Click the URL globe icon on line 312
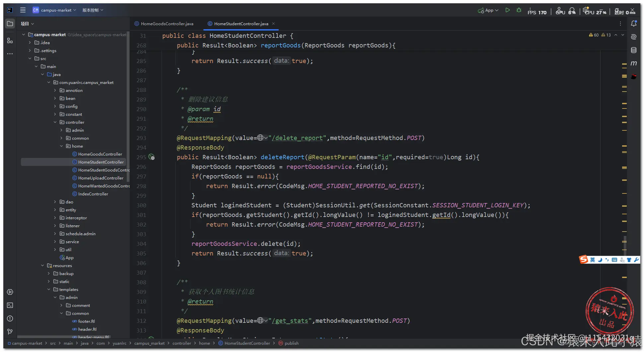 click(260, 320)
